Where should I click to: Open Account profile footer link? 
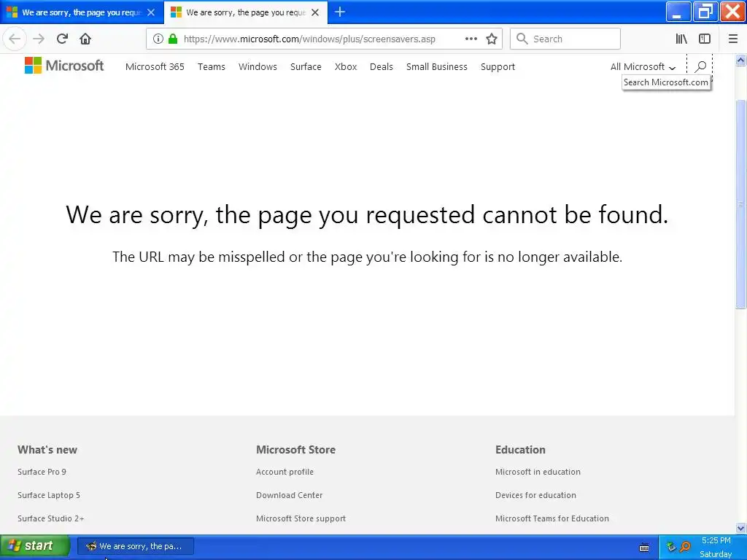(285, 472)
